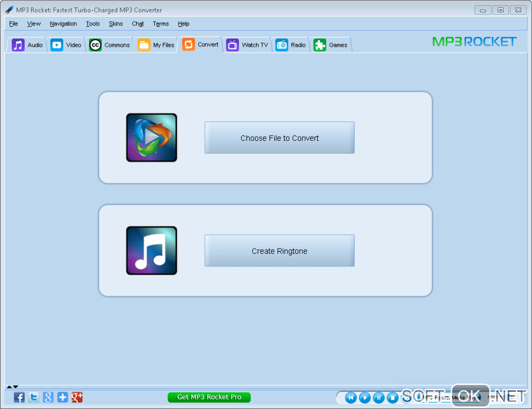
Task: Switch to the Video tab
Action: tap(66, 45)
